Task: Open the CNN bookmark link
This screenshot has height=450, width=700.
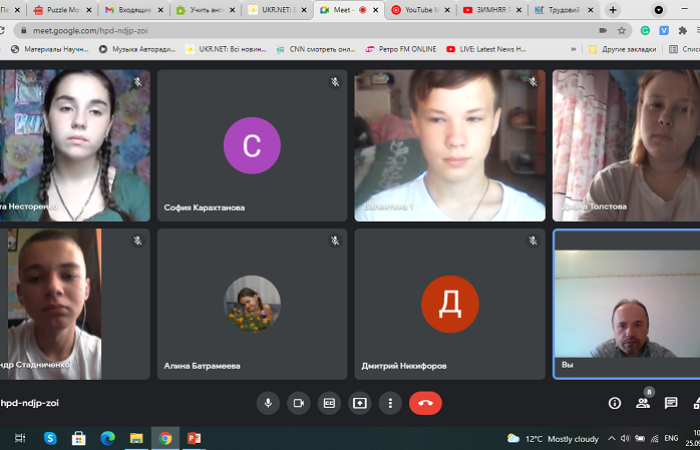Action: point(315,48)
